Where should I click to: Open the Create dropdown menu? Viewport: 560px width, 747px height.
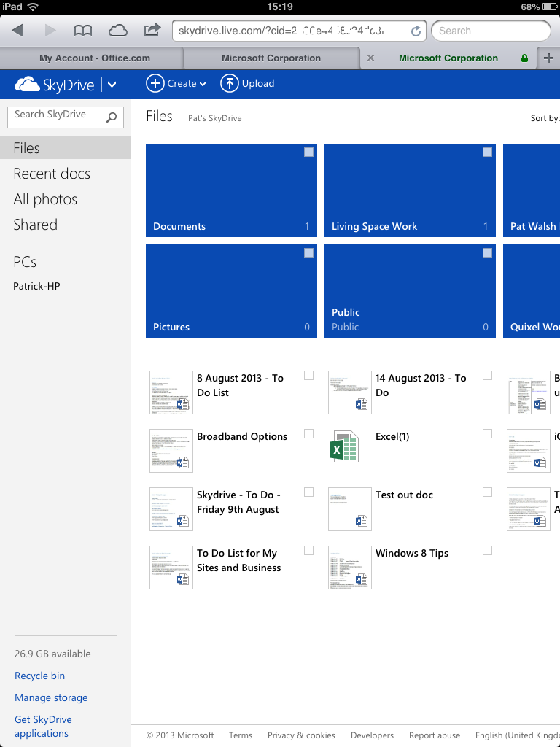(x=176, y=83)
